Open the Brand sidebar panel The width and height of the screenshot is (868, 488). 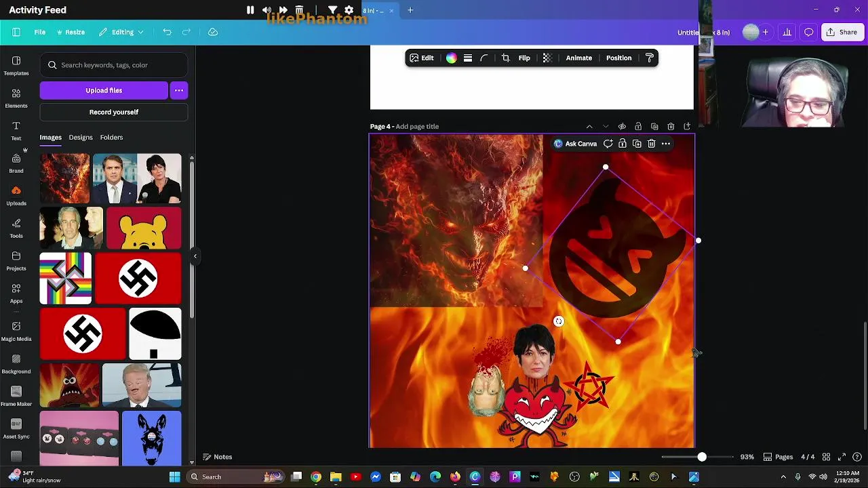(16, 163)
